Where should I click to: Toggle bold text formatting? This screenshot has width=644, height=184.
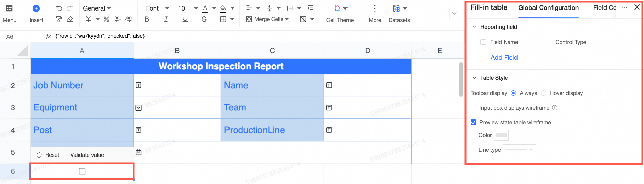click(147, 19)
